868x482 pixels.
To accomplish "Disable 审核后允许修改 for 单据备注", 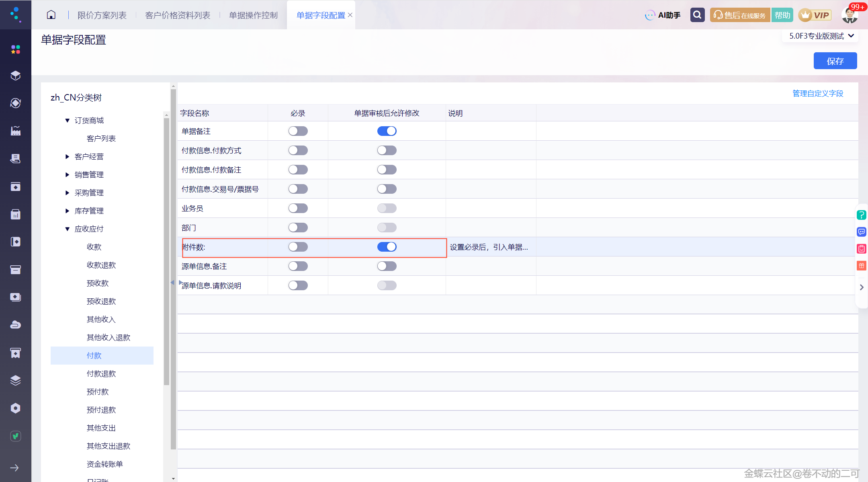I will point(387,131).
